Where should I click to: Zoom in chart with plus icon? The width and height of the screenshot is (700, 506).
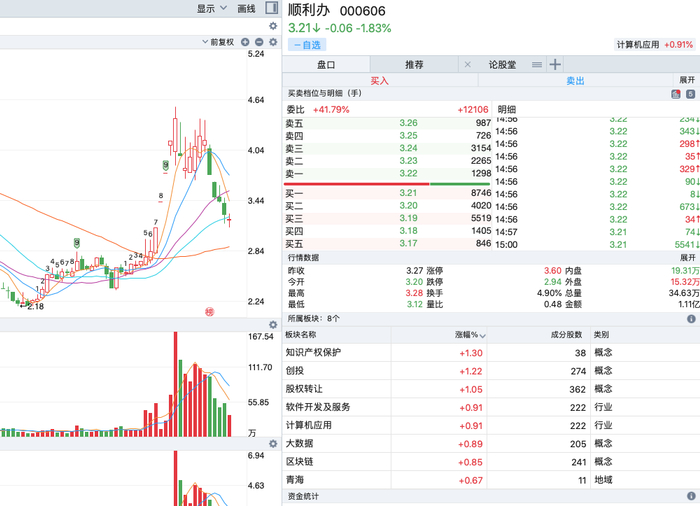tap(245, 42)
